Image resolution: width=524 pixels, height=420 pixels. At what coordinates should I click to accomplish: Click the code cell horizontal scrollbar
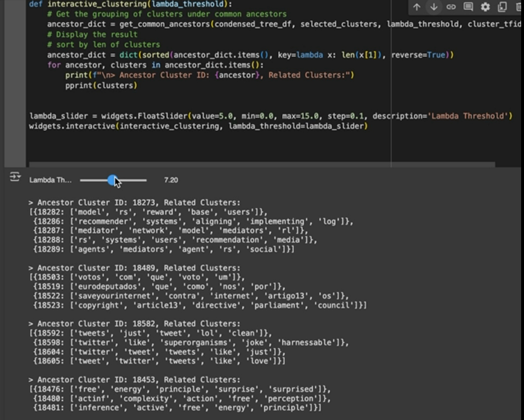tap(262, 164)
